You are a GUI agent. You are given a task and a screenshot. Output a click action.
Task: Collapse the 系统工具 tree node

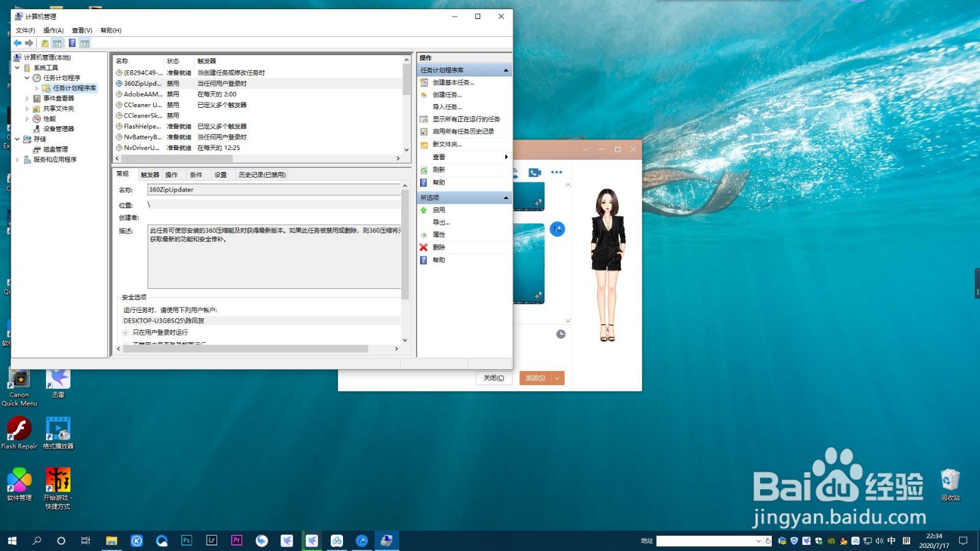(17, 68)
